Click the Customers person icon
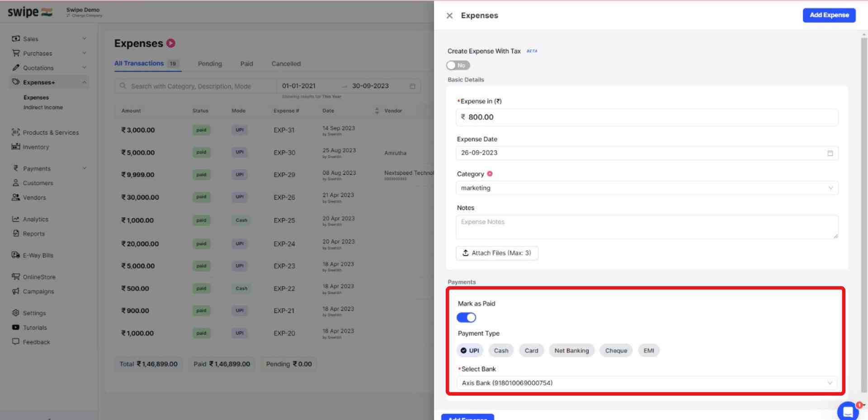 (x=16, y=182)
